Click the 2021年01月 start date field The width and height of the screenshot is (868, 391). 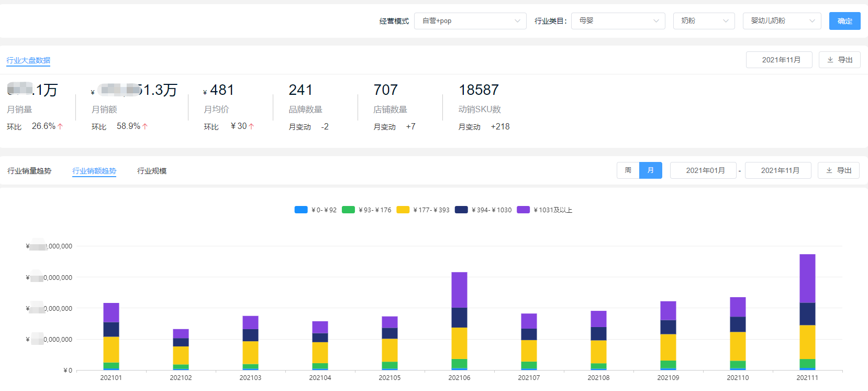tap(705, 170)
